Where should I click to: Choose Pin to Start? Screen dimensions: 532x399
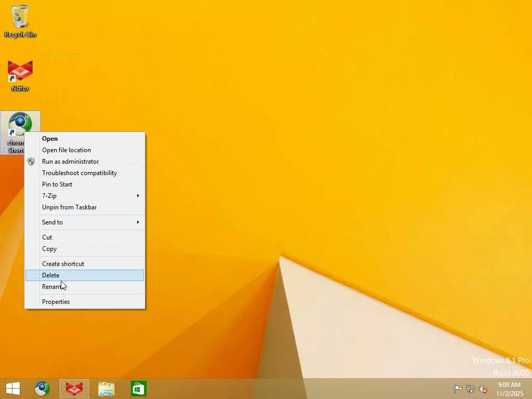pyautogui.click(x=85, y=184)
